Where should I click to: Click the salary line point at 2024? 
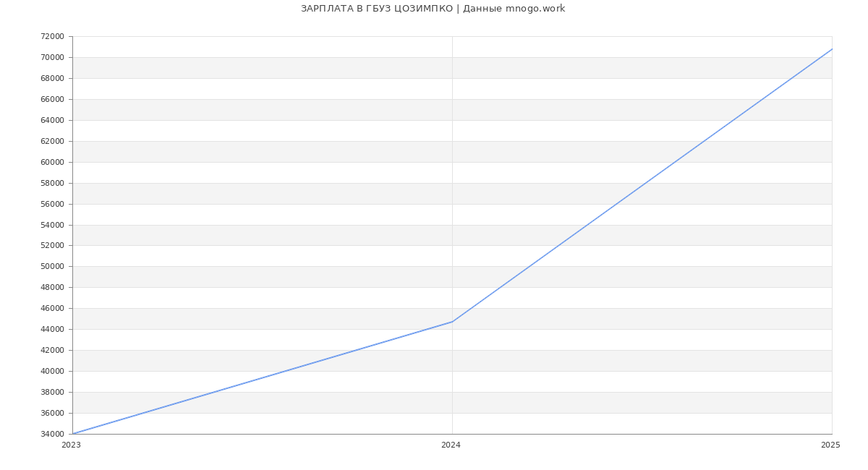coord(452,322)
